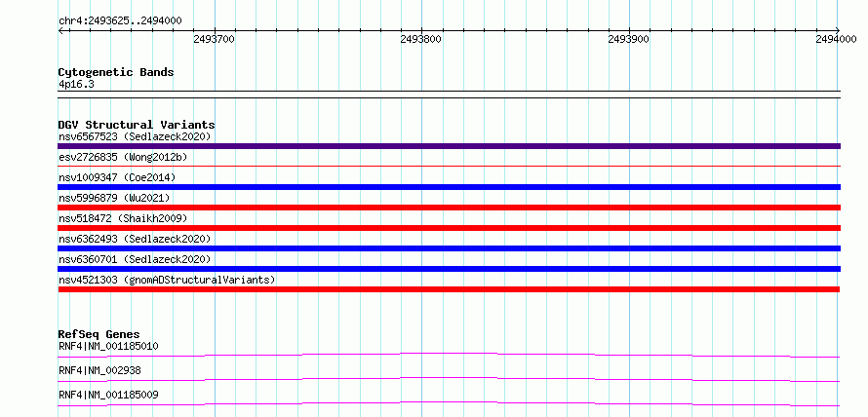Click ruler position label 2493900
Screen dimensions: 868x417
point(628,39)
